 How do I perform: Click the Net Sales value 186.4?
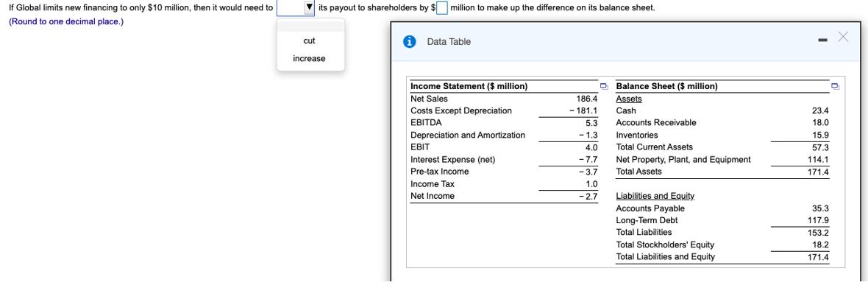pos(587,99)
